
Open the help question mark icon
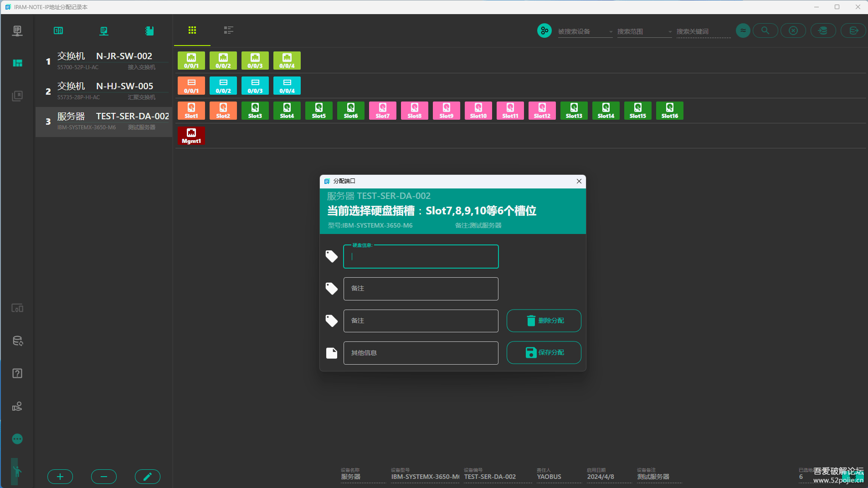tap(17, 373)
